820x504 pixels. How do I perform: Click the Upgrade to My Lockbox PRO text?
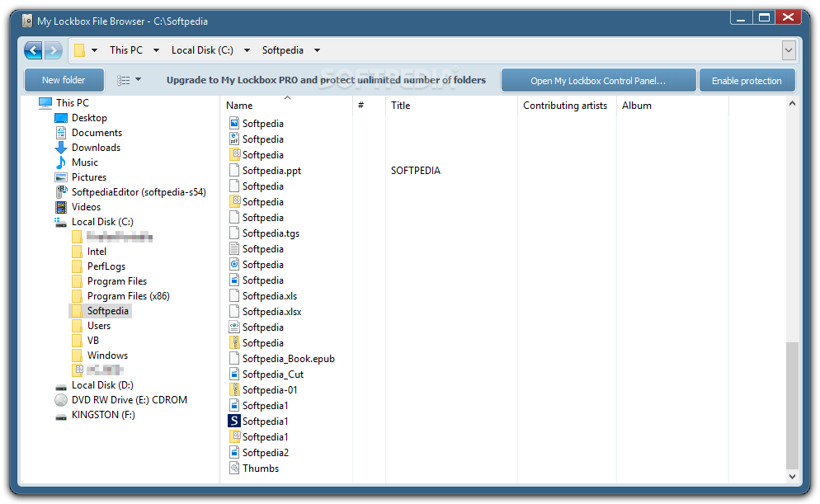(326, 80)
